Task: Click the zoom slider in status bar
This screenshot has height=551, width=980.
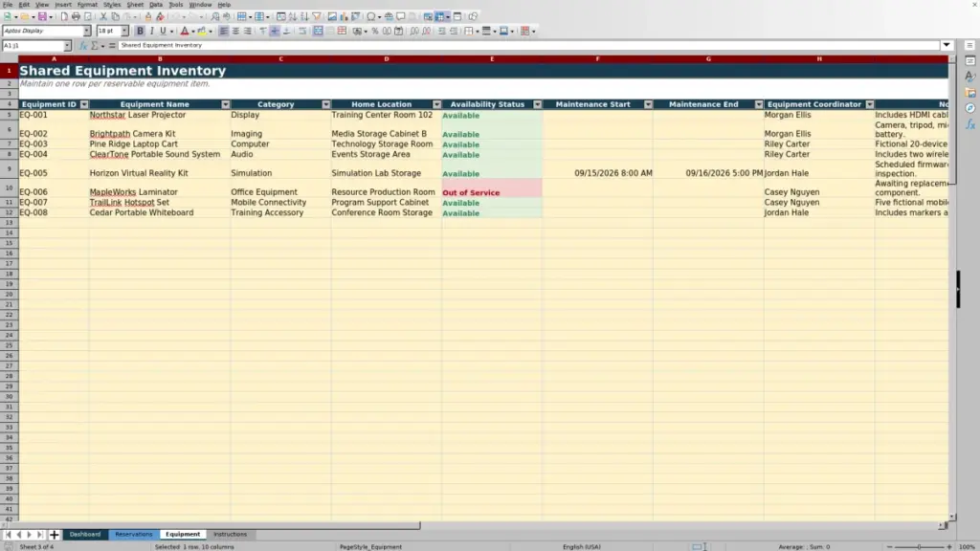Action: tap(919, 547)
